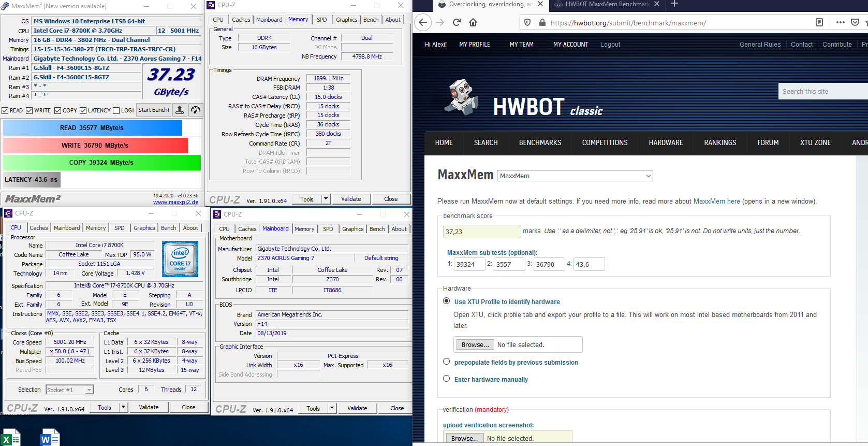This screenshot has width=868, height=446.
Task: Click title icon of CPU-Z Mainboard window
Action: 217,214
